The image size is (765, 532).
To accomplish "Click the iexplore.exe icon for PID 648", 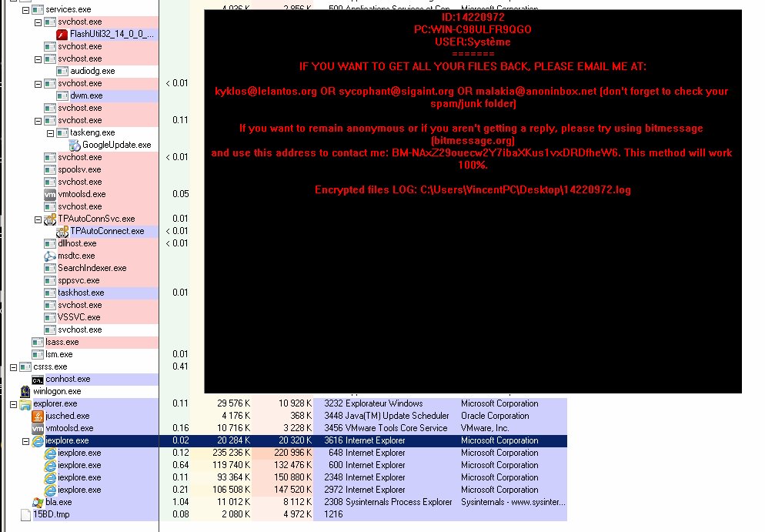I will point(50,453).
